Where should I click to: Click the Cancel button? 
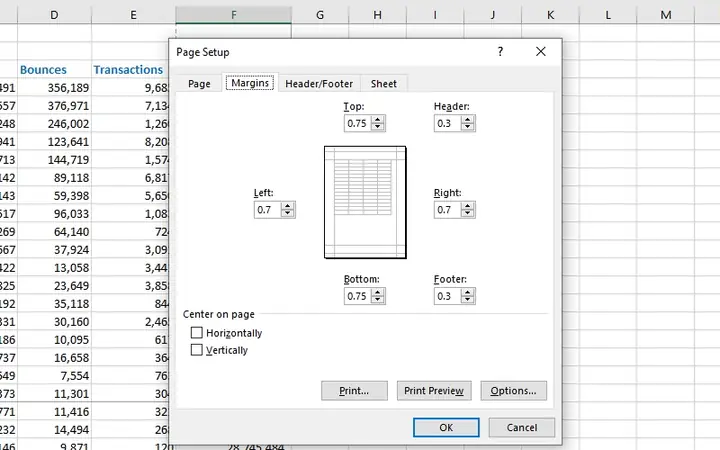pyautogui.click(x=522, y=428)
